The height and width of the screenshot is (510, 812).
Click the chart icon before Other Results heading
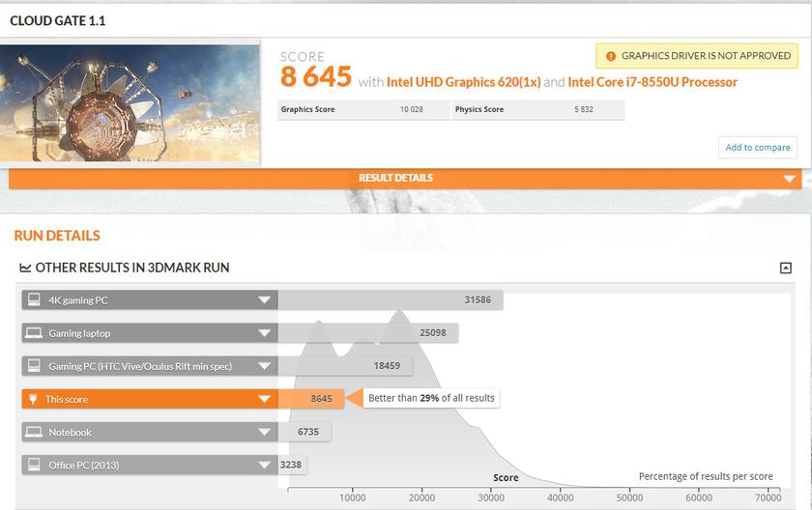(x=25, y=268)
